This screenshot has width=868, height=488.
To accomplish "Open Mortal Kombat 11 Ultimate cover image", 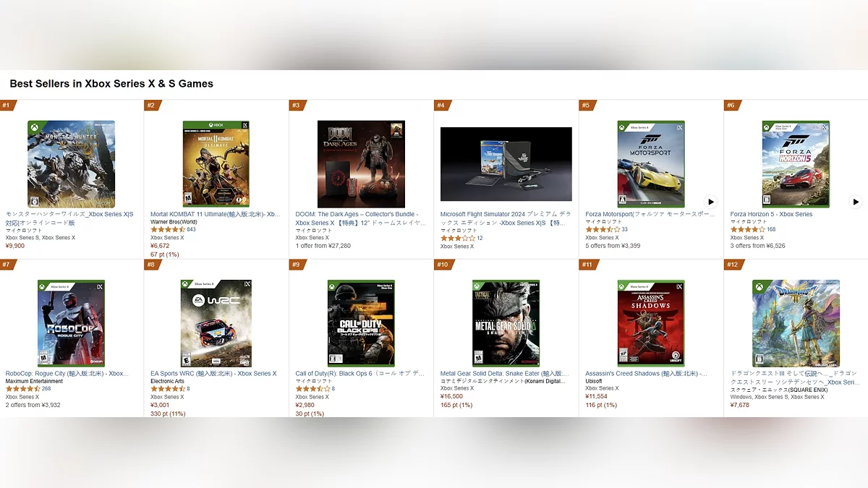I will [x=216, y=164].
